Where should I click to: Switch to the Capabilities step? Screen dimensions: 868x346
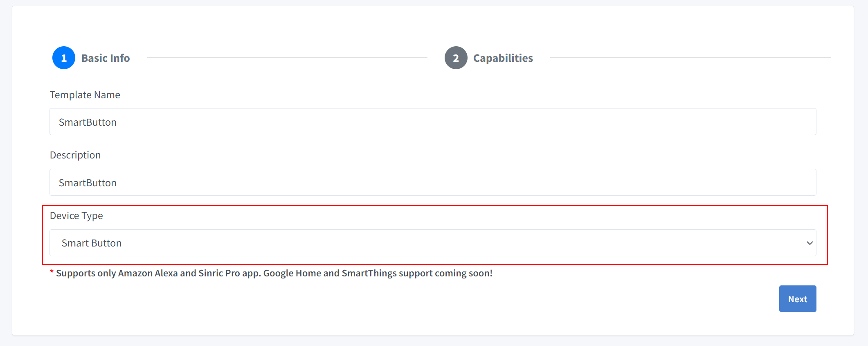[x=503, y=58]
